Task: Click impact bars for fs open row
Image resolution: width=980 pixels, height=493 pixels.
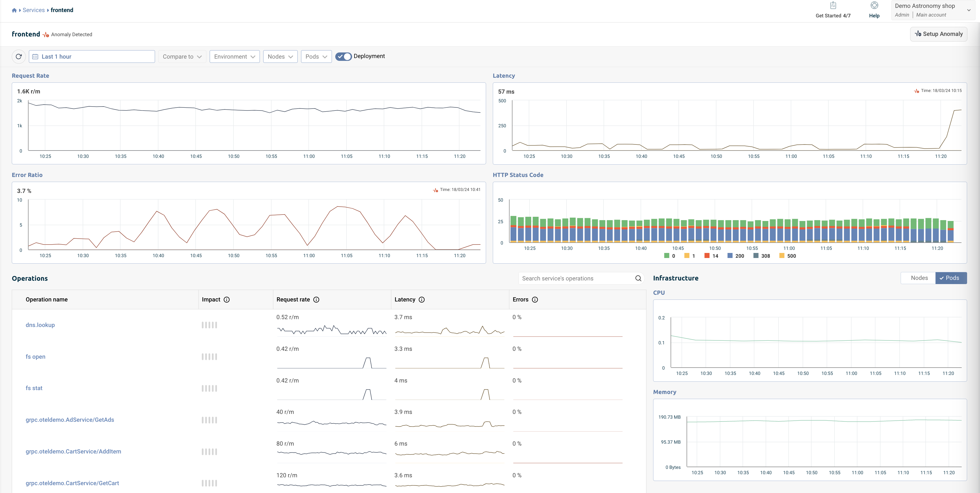Action: [209, 357]
